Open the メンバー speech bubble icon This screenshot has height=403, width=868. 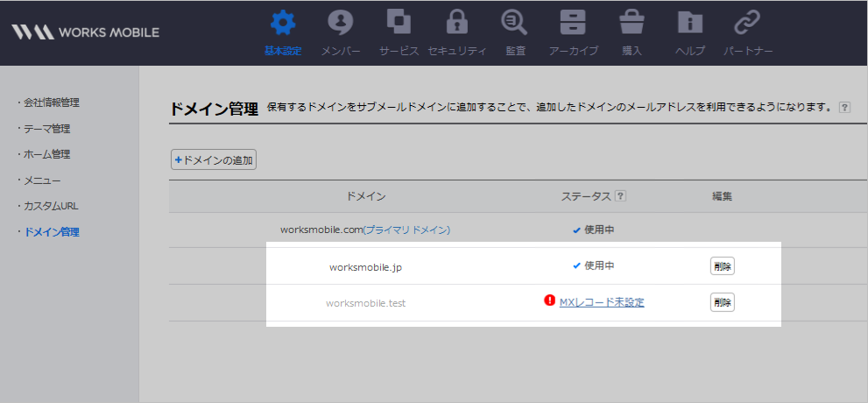point(341,23)
